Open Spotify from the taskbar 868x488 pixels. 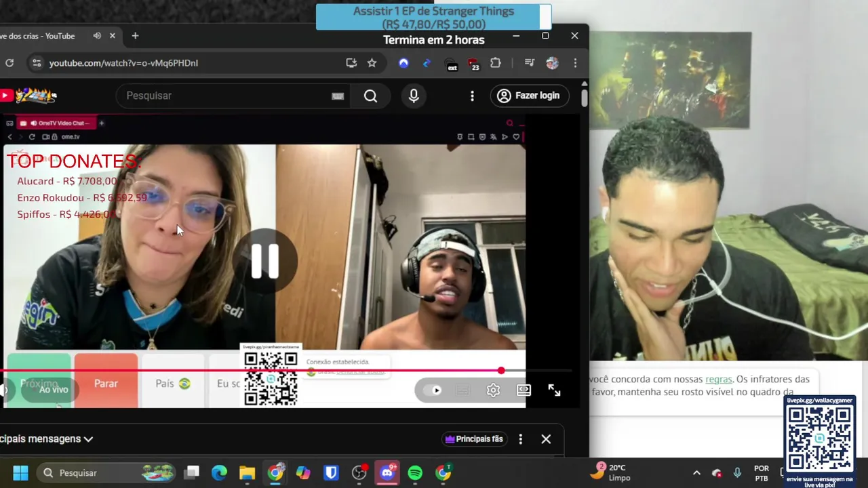tap(415, 472)
